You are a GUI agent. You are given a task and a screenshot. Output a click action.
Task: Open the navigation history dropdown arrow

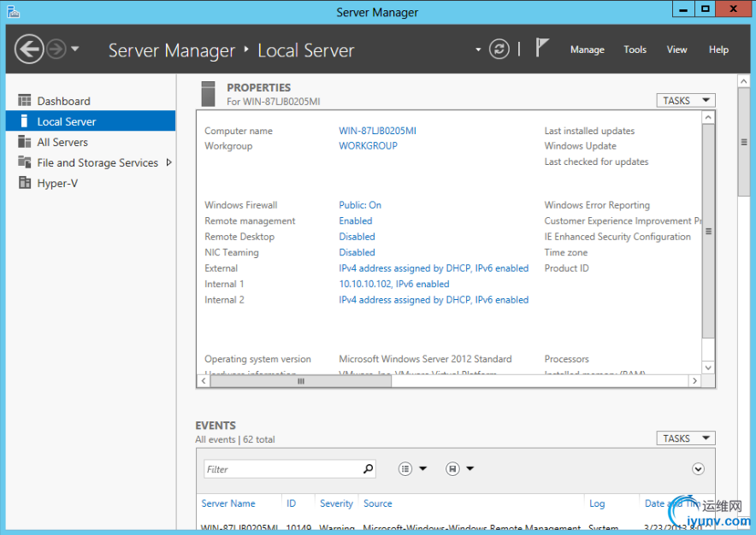[x=74, y=49]
